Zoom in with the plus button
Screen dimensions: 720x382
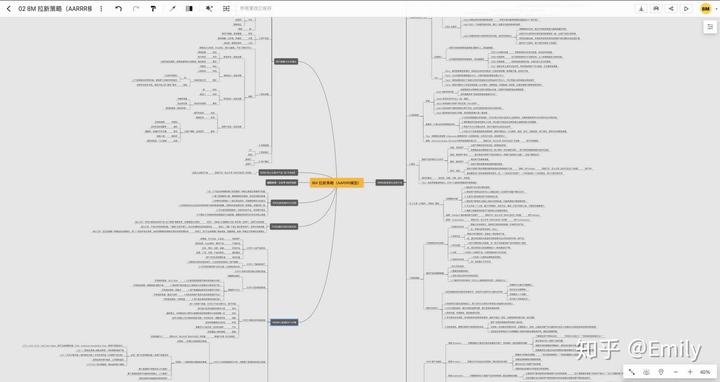tap(690, 372)
